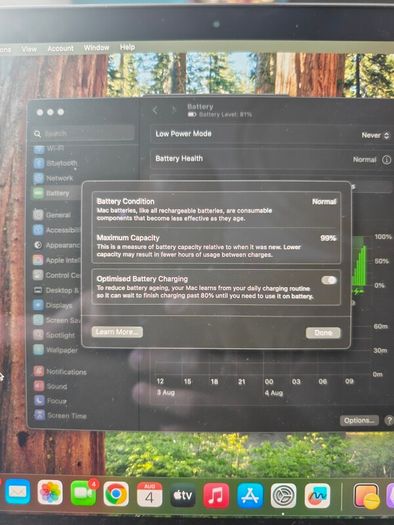The height and width of the screenshot is (525, 394).
Task: Click the 3 Aug date label
Action: coord(166,392)
